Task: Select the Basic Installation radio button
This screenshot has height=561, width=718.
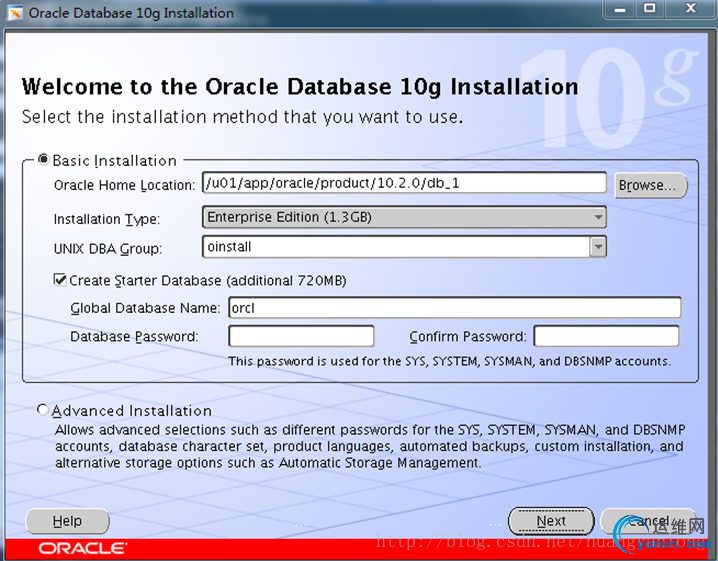Action: (x=43, y=159)
